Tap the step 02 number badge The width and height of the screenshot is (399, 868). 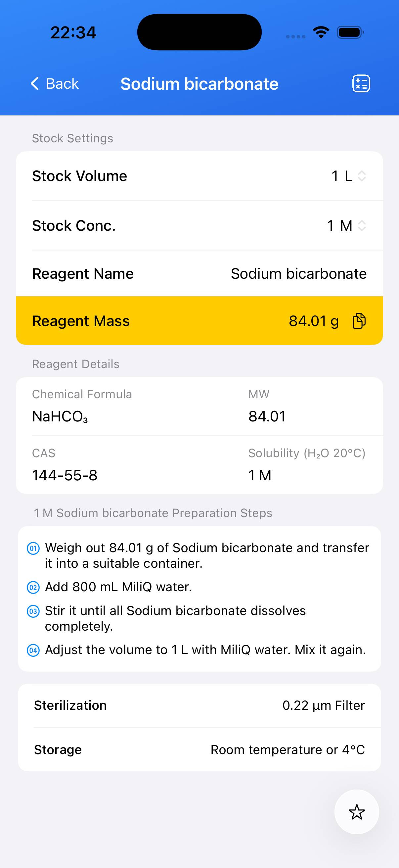tap(33, 587)
